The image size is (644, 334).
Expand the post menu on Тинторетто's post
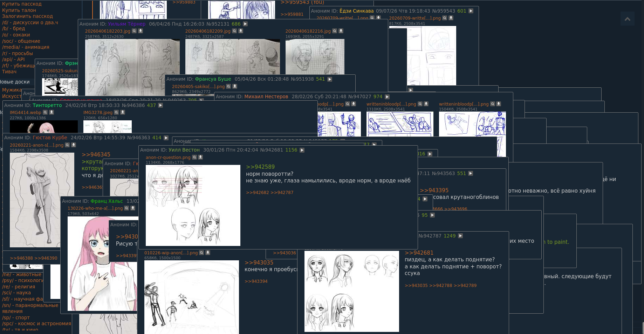pyautogui.click(x=160, y=105)
